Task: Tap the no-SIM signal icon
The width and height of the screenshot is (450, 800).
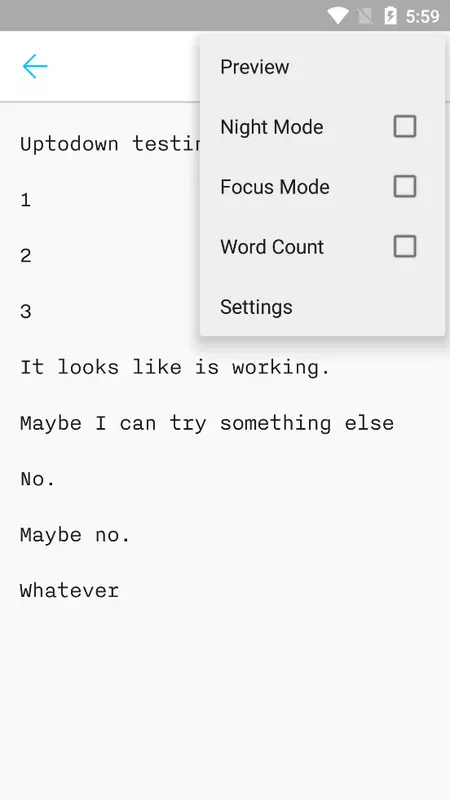Action: (365, 16)
